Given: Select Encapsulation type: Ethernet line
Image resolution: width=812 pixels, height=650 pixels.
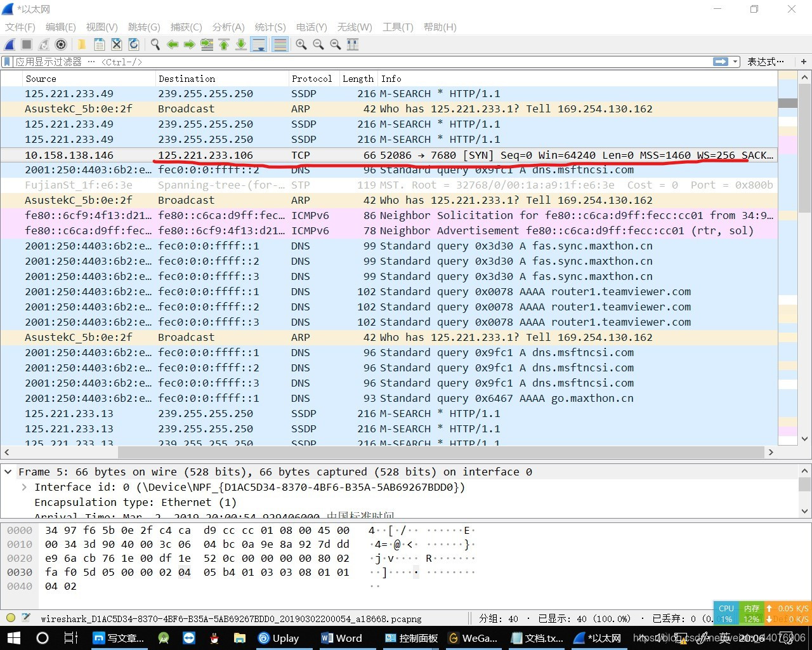Looking at the screenshot, I should (135, 503).
